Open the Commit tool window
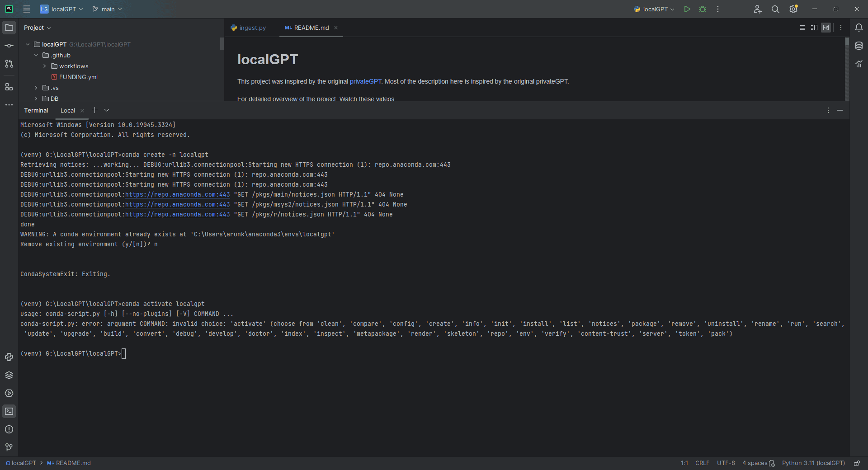 (x=9, y=46)
